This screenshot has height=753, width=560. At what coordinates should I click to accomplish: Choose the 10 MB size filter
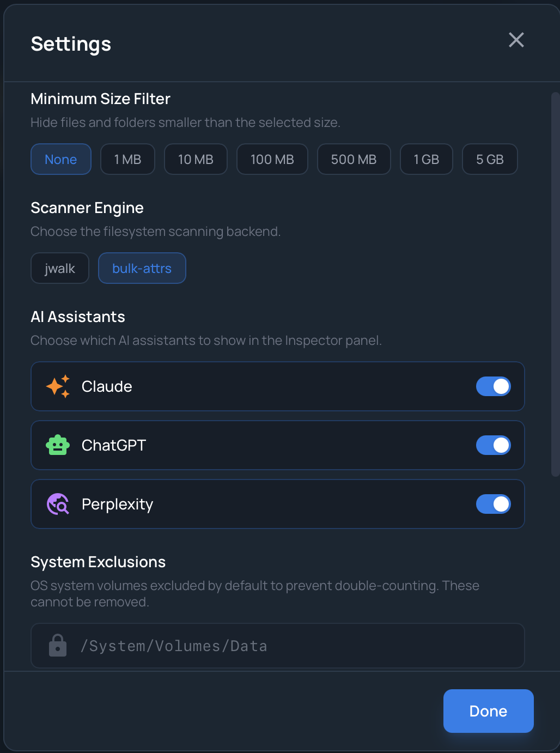click(x=196, y=159)
